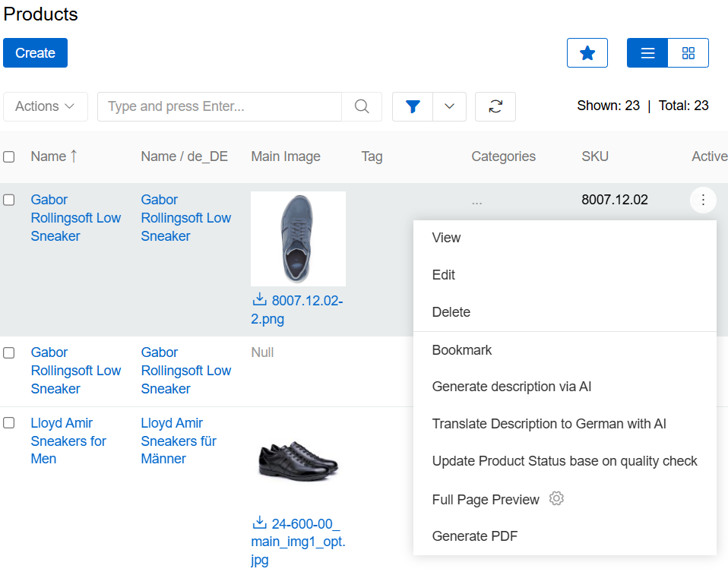The width and height of the screenshot is (728, 575).
Task: Toggle the select-all checkbox in header
Action: pyautogui.click(x=9, y=157)
